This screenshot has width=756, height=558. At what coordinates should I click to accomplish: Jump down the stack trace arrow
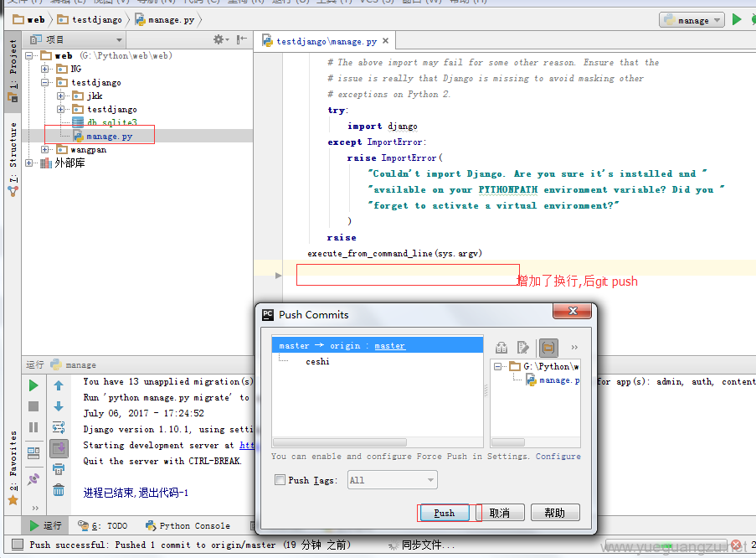coord(59,406)
